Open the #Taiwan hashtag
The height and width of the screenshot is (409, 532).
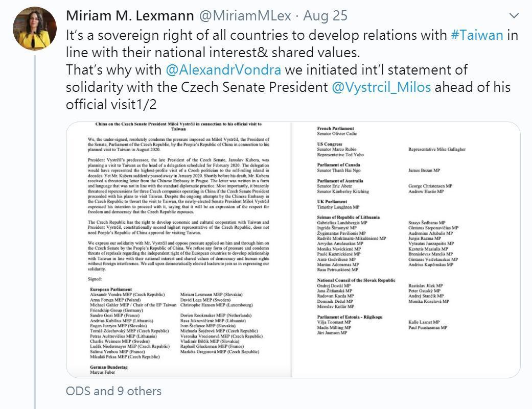(477, 35)
